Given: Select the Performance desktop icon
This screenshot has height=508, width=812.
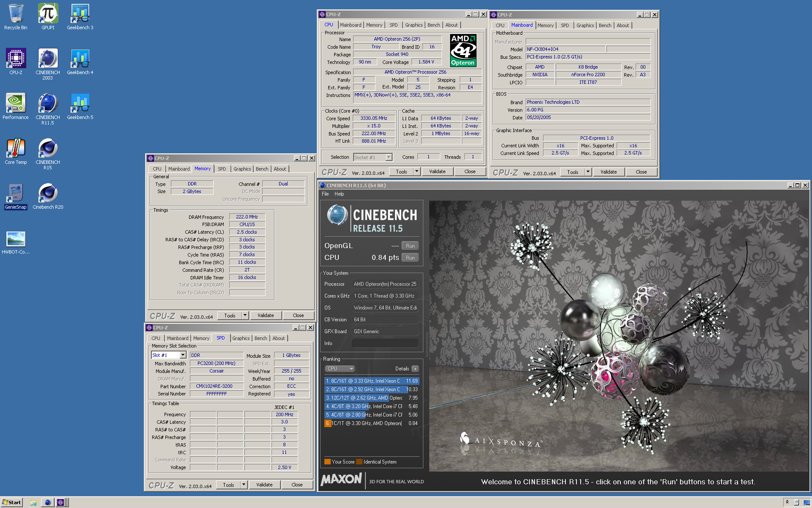Looking at the screenshot, I should 16,107.
